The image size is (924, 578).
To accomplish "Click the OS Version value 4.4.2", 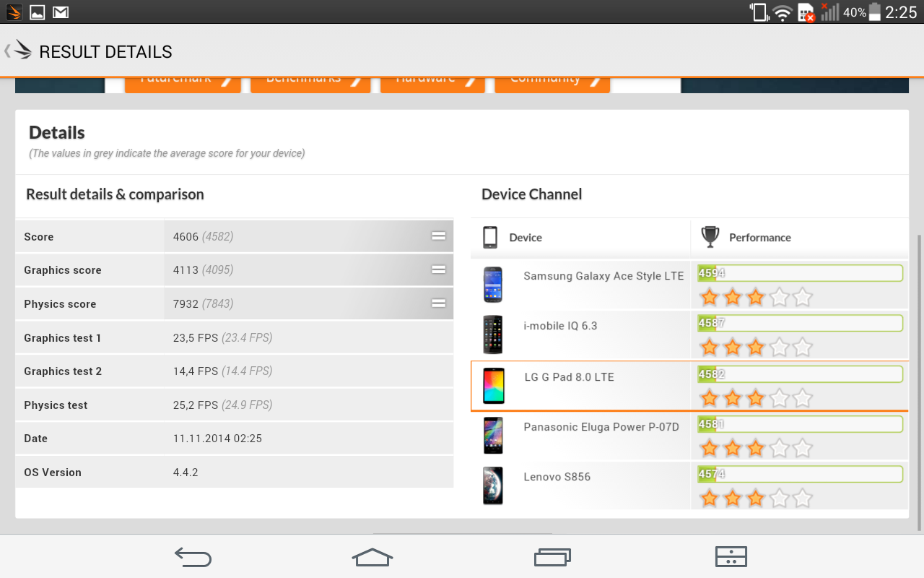I will click(186, 473).
